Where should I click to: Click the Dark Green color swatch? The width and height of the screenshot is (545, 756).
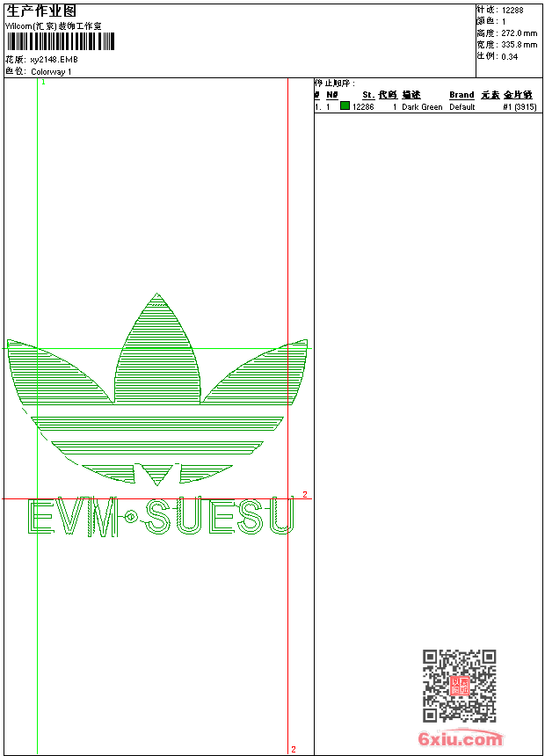coord(345,105)
